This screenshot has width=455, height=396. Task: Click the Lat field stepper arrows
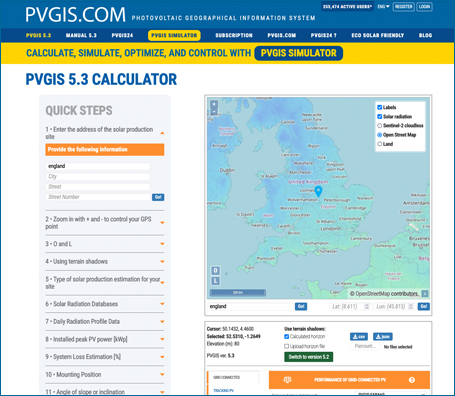point(367,306)
